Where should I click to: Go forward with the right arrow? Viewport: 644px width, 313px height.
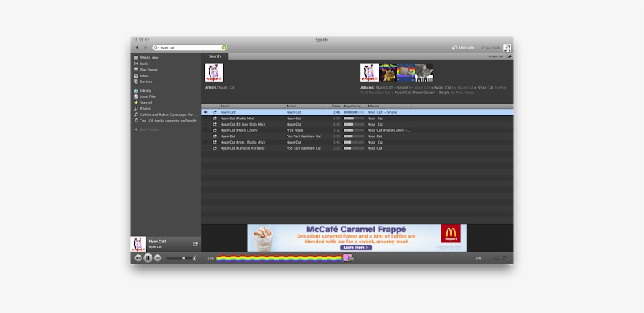[x=145, y=48]
